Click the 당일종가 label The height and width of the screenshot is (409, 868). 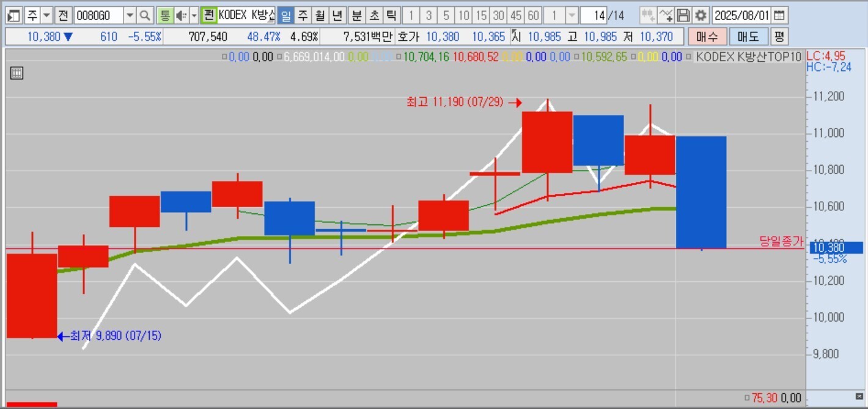pos(782,241)
